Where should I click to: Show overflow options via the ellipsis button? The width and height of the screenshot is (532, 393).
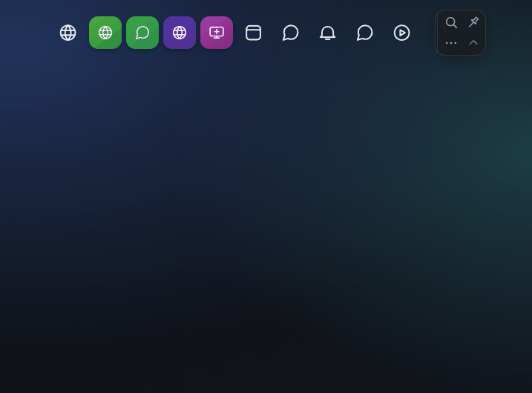[x=451, y=43]
